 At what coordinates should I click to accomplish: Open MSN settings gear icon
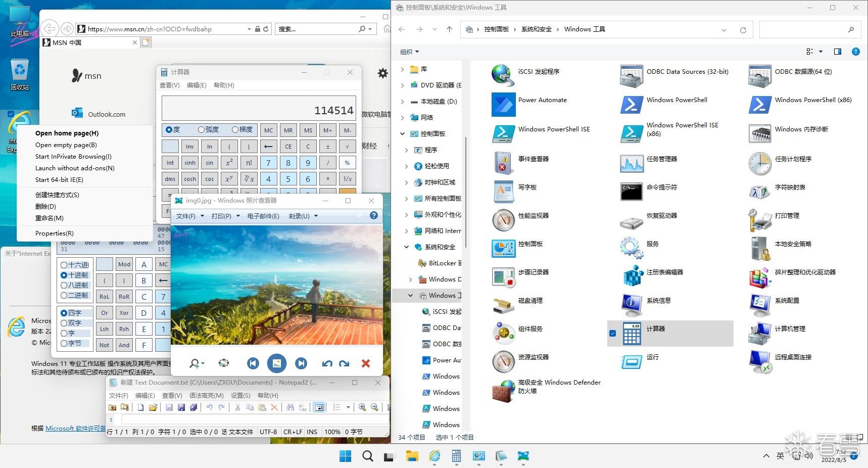[383, 73]
